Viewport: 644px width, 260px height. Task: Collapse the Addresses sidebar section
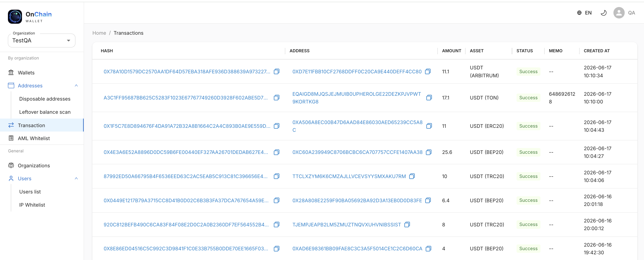pos(76,86)
